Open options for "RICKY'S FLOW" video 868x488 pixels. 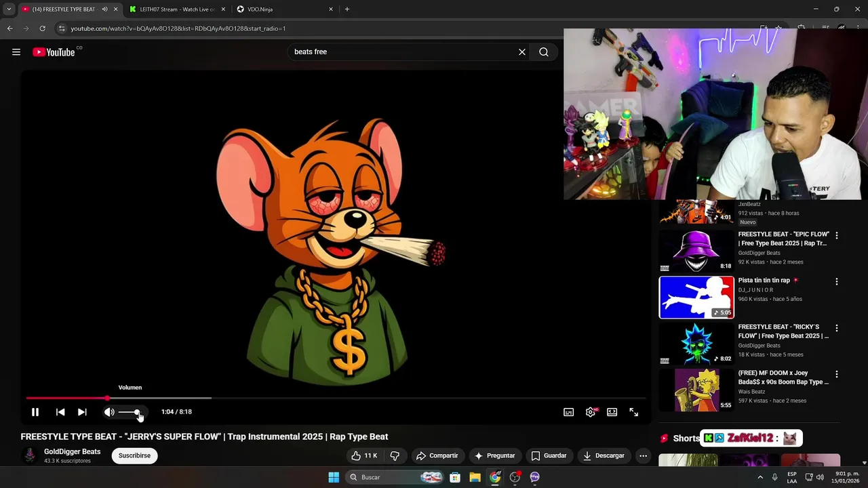tap(836, 328)
